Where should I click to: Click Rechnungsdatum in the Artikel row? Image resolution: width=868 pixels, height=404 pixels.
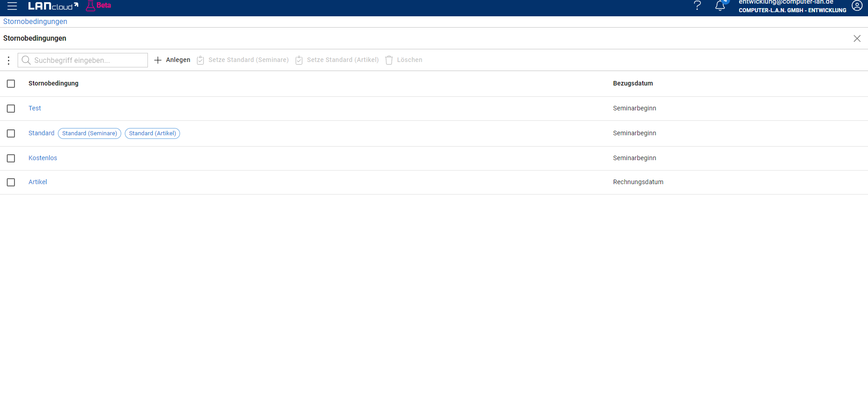(x=638, y=182)
